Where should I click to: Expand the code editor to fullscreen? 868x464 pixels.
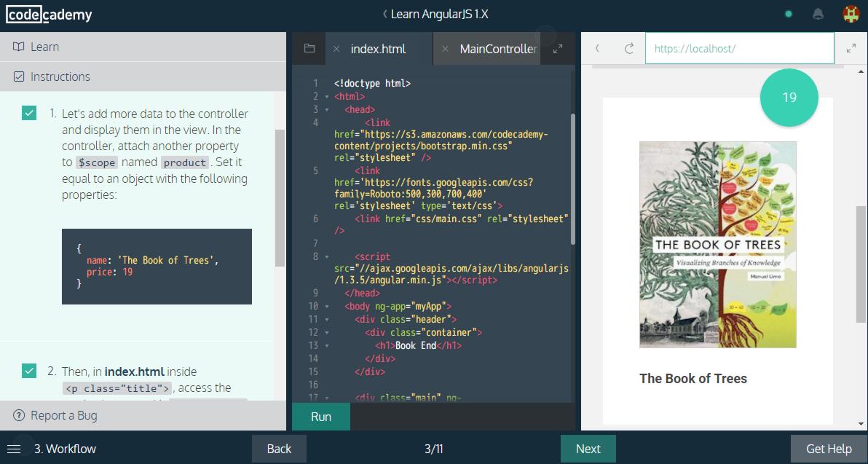point(557,48)
